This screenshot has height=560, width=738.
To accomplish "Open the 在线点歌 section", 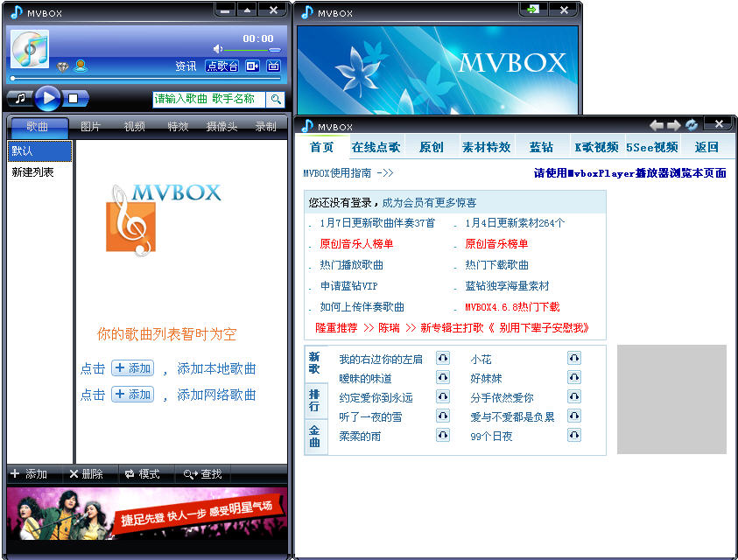I will [376, 147].
